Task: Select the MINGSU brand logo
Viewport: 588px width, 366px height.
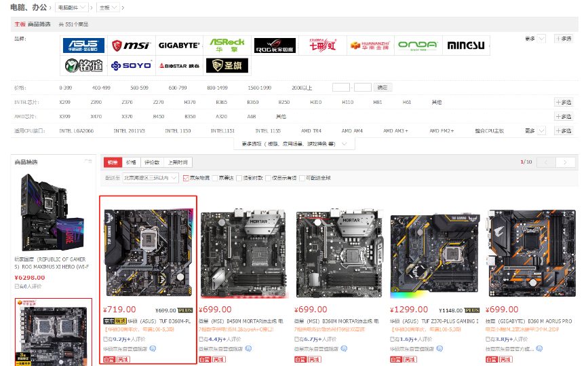Action: coord(466,45)
